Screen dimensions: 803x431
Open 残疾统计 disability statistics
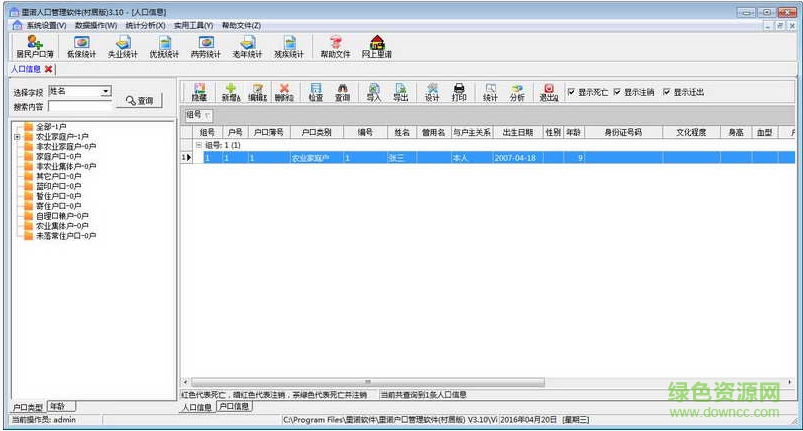click(x=289, y=47)
